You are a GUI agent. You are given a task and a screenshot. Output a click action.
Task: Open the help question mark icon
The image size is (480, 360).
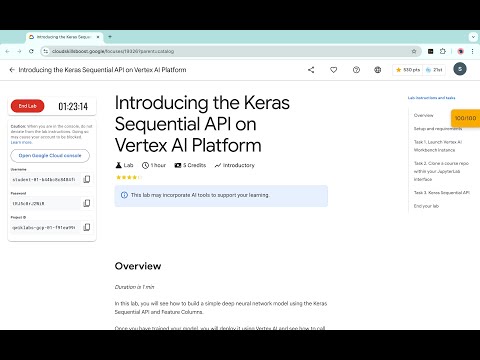[356, 70]
